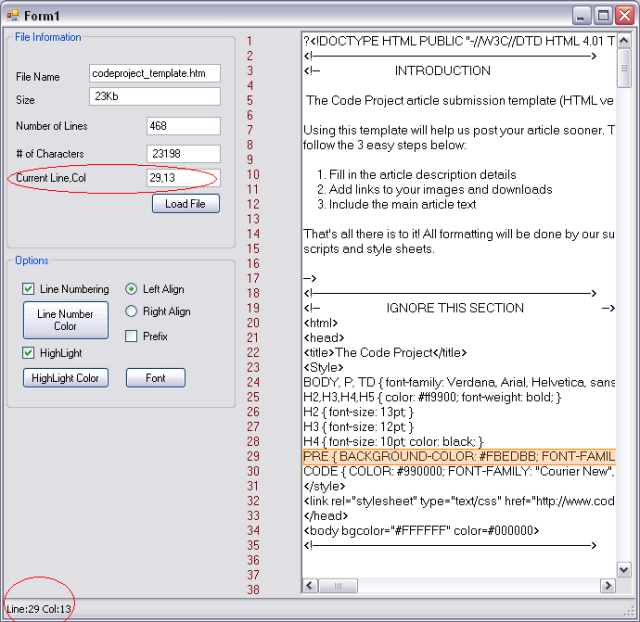Viewport: 640px width, 622px height.
Task: Click the </head> line
Action: click(326, 516)
